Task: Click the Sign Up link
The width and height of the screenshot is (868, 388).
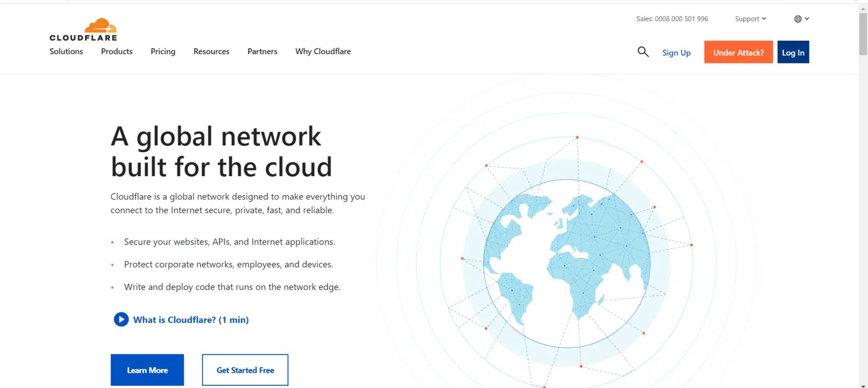Action: [x=676, y=53]
